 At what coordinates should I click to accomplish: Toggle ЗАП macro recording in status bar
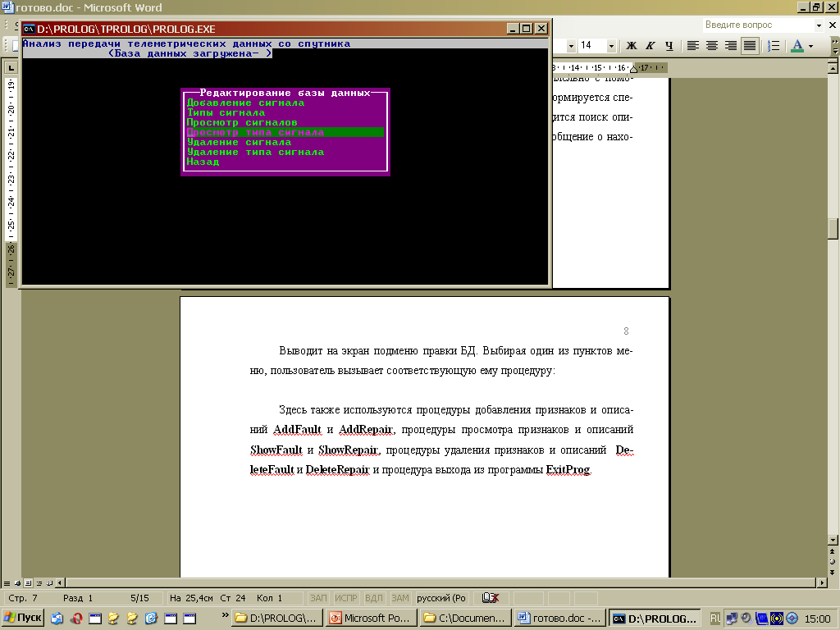pyautogui.click(x=318, y=598)
